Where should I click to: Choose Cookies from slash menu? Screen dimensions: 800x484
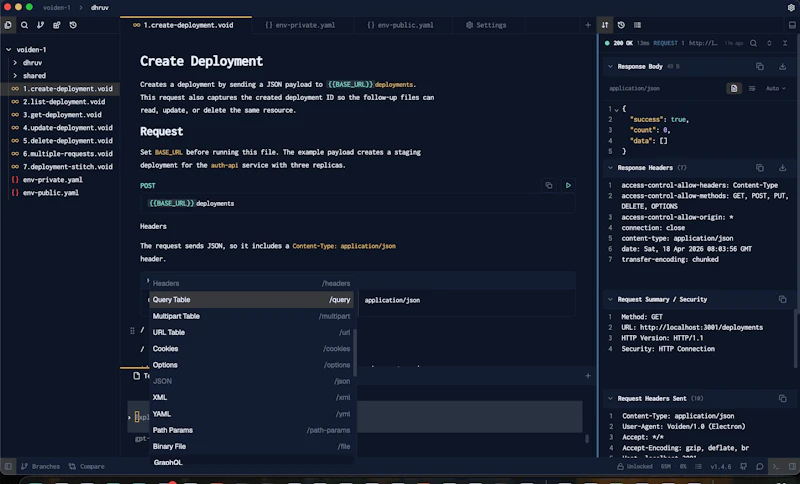(252, 349)
